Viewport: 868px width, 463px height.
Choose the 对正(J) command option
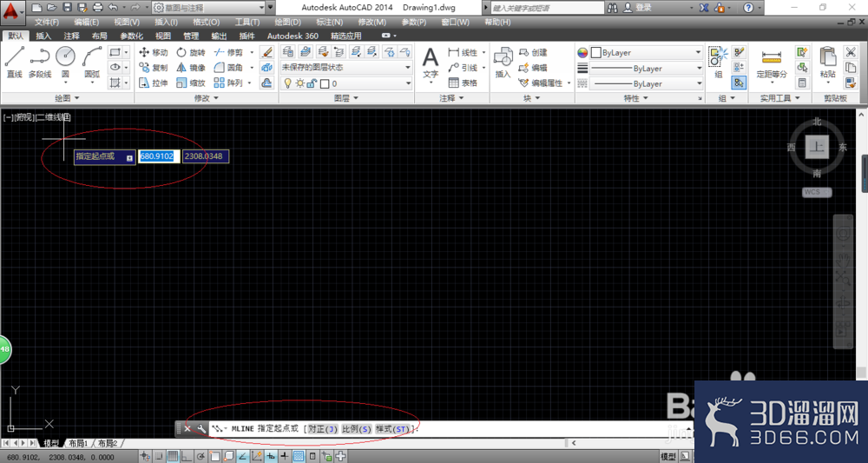(323, 428)
